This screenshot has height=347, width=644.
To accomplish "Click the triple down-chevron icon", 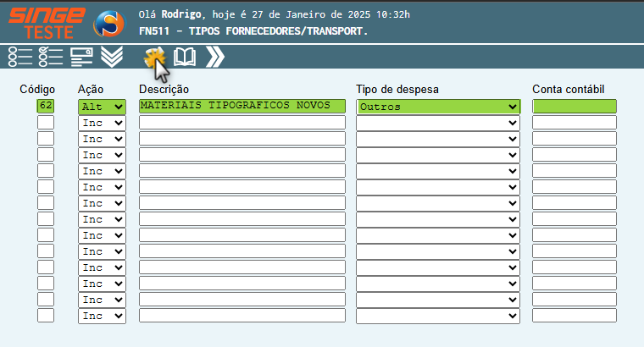I will pyautogui.click(x=112, y=57).
